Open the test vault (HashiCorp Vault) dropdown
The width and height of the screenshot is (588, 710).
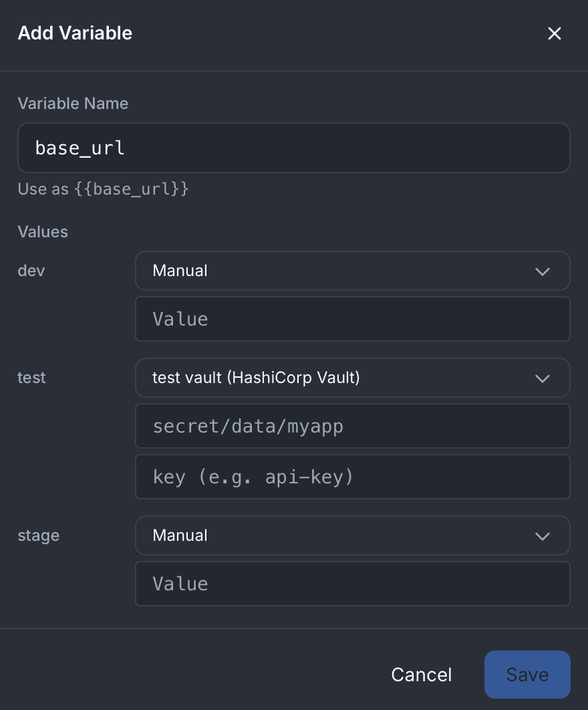coord(353,378)
